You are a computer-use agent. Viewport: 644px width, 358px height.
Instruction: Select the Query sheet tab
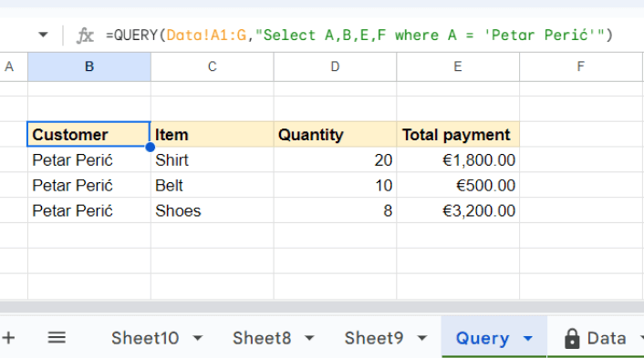coord(483,338)
